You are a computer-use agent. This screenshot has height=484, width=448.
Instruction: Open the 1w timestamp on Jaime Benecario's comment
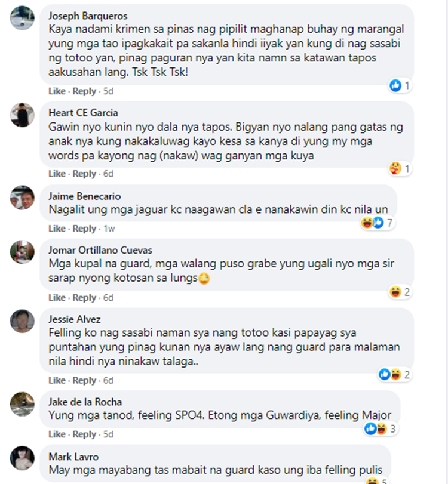tap(109, 229)
